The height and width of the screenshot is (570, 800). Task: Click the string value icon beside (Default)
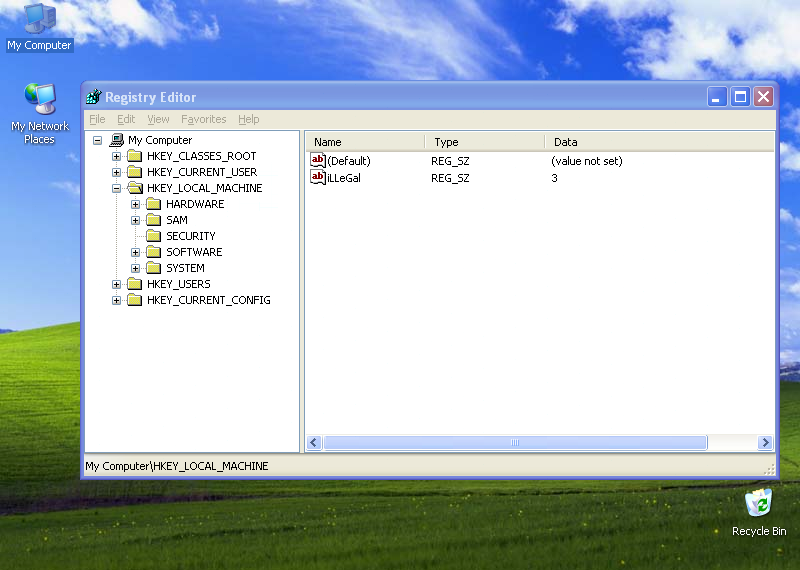(318, 161)
